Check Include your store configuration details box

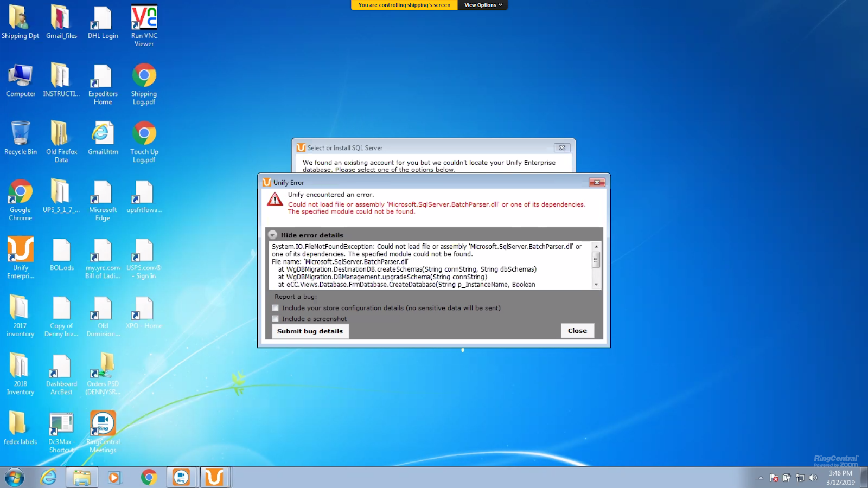[x=276, y=308]
